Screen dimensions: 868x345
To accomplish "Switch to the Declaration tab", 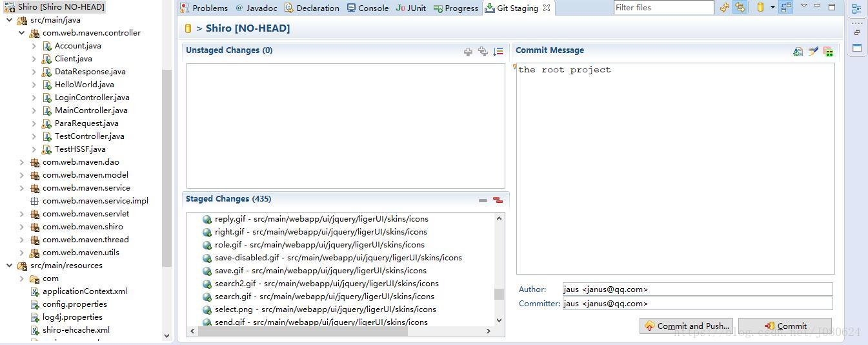I will 312,8.
